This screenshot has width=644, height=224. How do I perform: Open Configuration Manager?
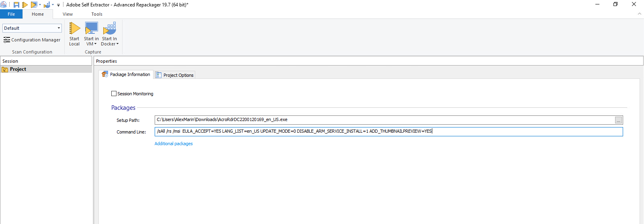coord(32,40)
